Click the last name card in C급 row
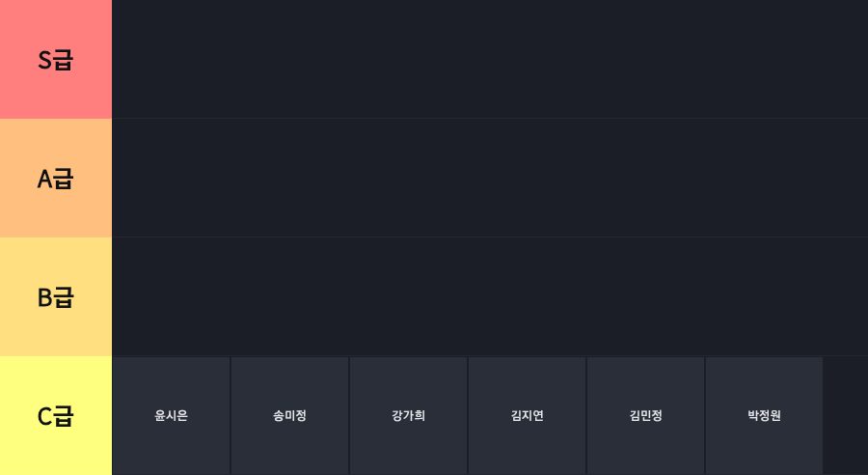This screenshot has height=475, width=868. [764, 416]
